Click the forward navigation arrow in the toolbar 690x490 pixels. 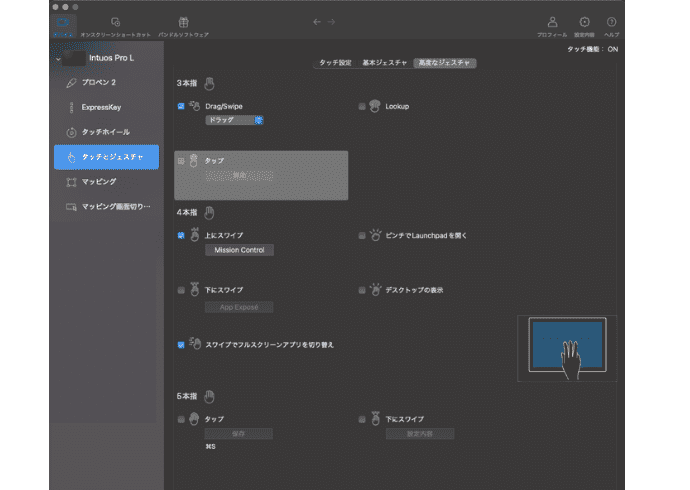tap(332, 22)
